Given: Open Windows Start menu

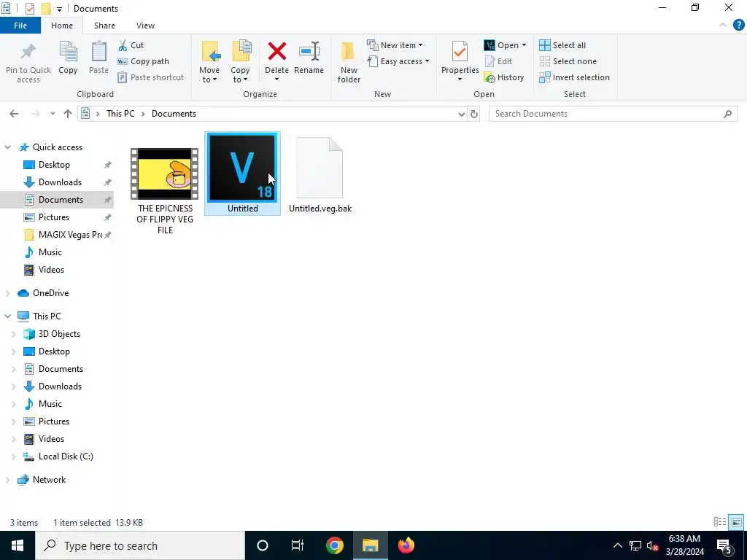Looking at the screenshot, I should click(x=18, y=545).
